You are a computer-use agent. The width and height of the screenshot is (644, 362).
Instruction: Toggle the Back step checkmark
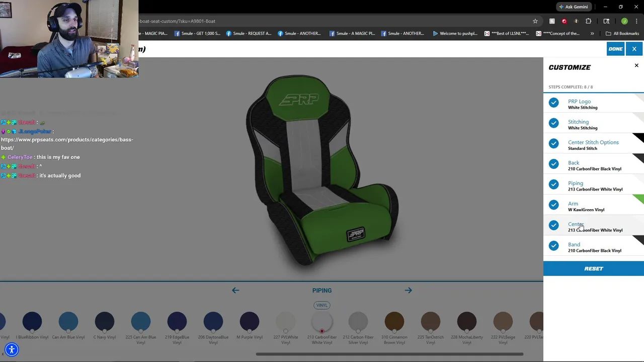click(554, 164)
